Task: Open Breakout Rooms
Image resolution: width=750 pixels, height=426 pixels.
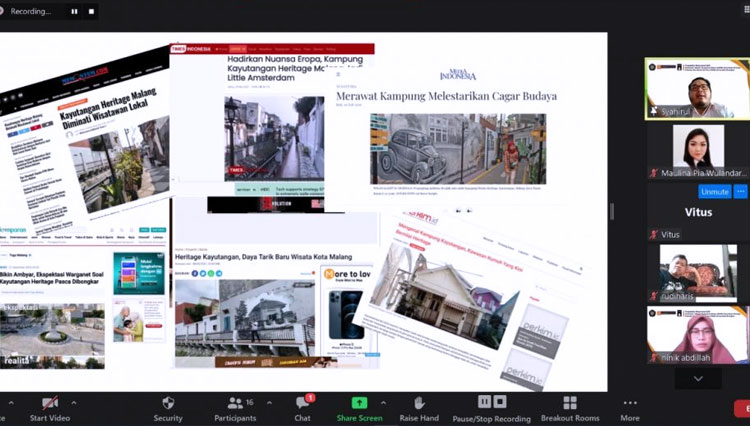Action: coord(570,409)
